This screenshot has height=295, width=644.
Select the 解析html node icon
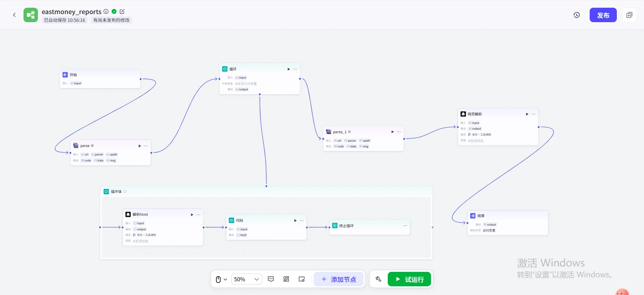tap(128, 214)
